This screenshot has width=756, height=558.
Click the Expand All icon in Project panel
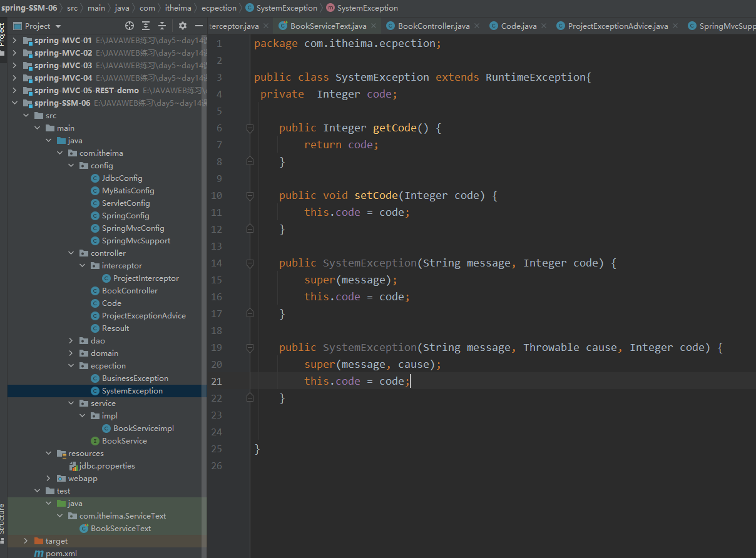click(x=146, y=26)
